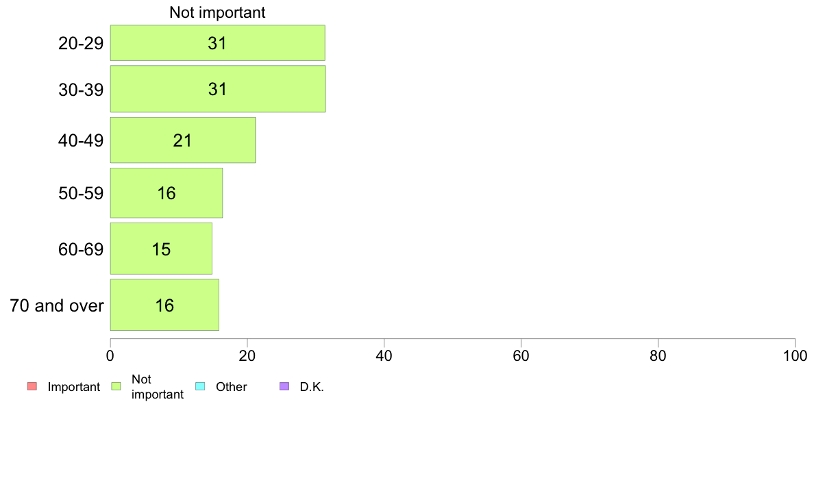The width and height of the screenshot is (814, 504).
Task: Click the 60-69 age group label
Action: point(81,249)
